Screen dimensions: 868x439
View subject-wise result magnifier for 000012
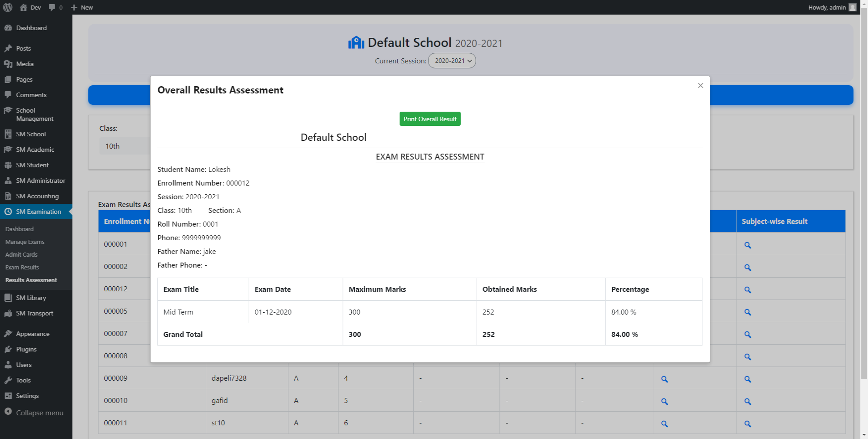coord(747,290)
